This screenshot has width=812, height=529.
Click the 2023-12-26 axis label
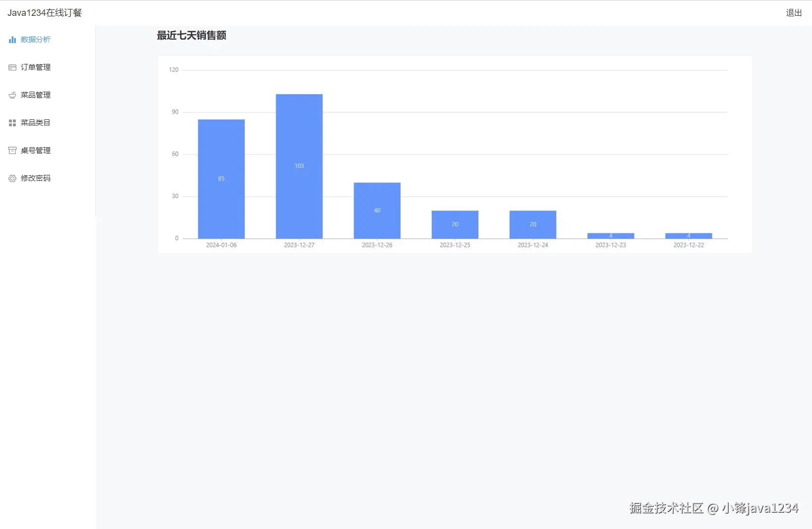377,245
